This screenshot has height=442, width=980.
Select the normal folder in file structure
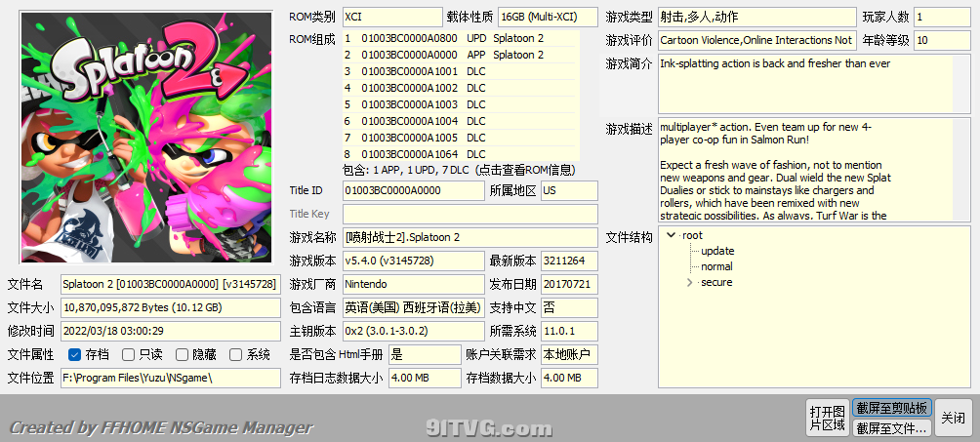pos(716,267)
